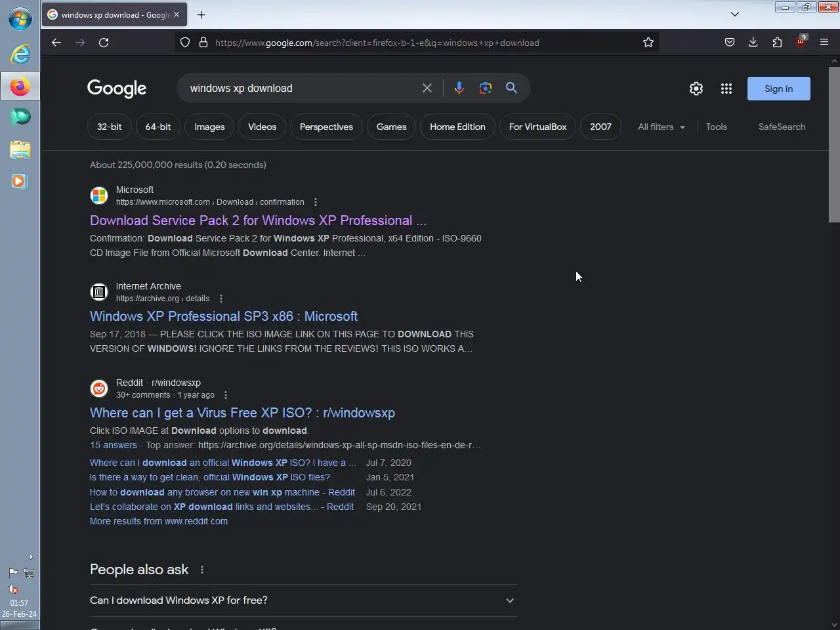Open 'clean, official Windows XP ISO files' link
The width and height of the screenshot is (840, 630).
(210, 477)
